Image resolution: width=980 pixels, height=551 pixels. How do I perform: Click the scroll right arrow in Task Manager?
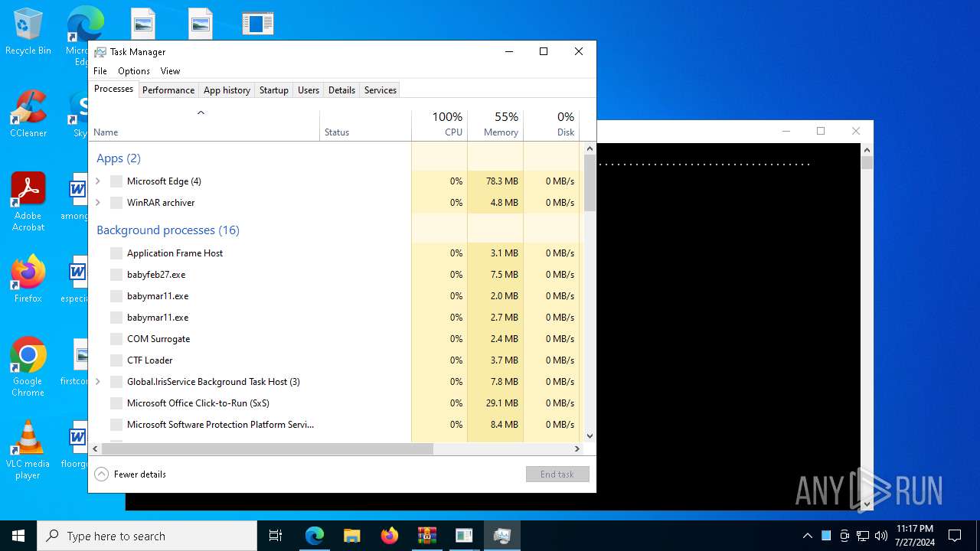[578, 449]
